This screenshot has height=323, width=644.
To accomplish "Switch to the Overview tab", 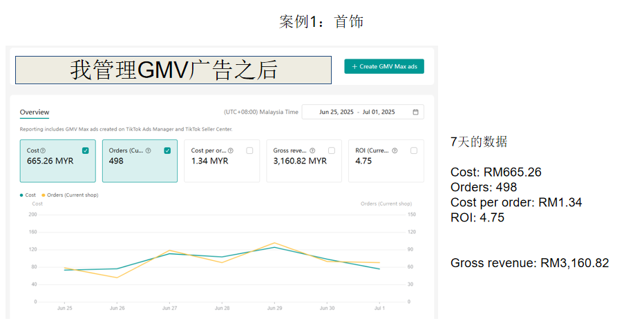I will tap(35, 112).
